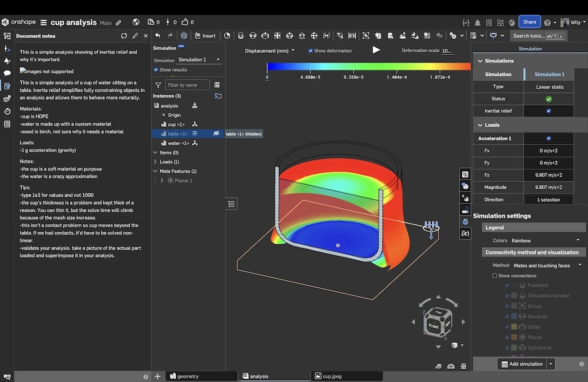Toggle the Planar connection checkbox
The width and height of the screenshot is (588, 382).
pyautogui.click(x=507, y=337)
